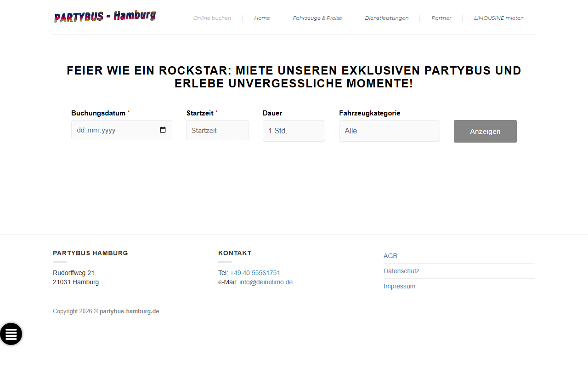Image resolution: width=588 pixels, height=368 pixels.
Task: Open the Dauer dropdown showing 1 Std.
Action: [x=294, y=131]
